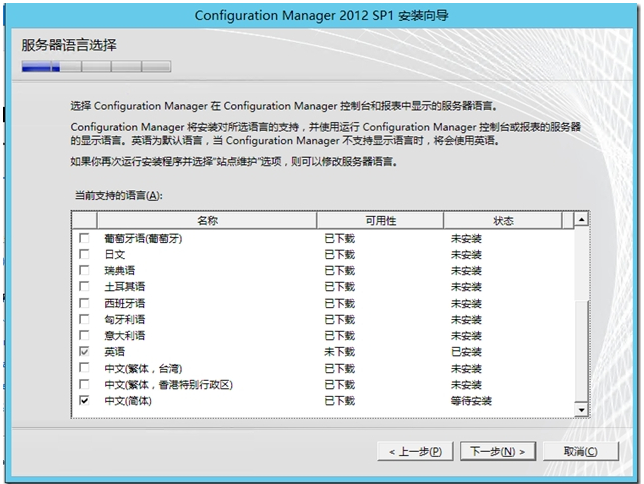644x484 pixels.
Task: Toggle the select-all checkbox in list header
Action: 86,220
